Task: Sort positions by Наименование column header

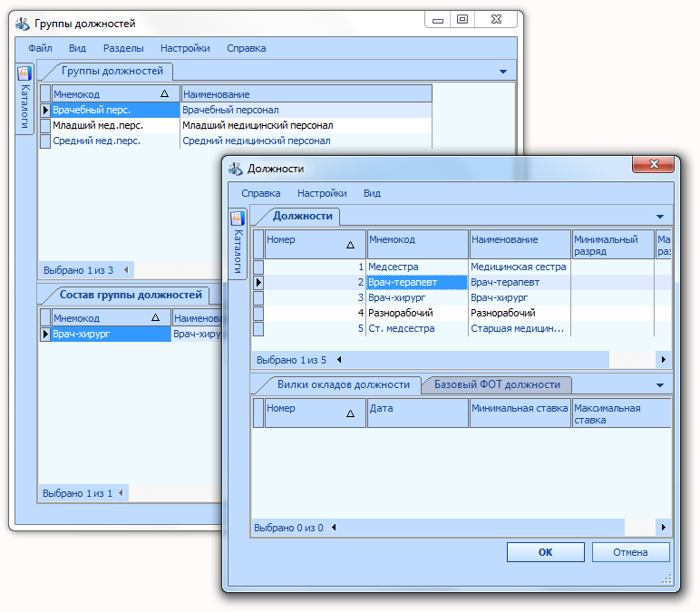Action: (520, 244)
